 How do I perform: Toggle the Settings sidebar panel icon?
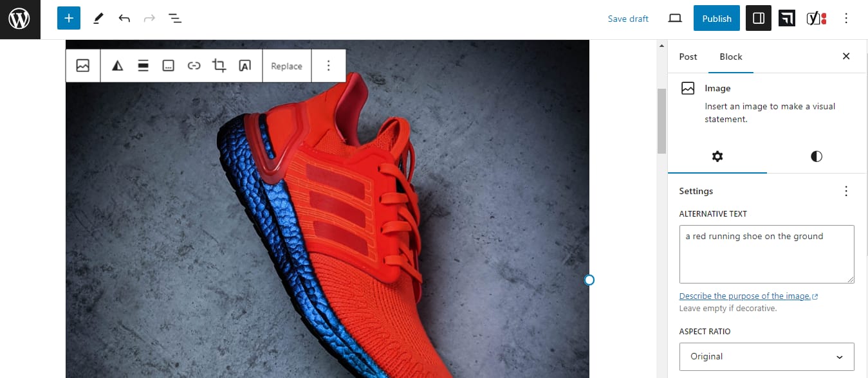coord(759,19)
